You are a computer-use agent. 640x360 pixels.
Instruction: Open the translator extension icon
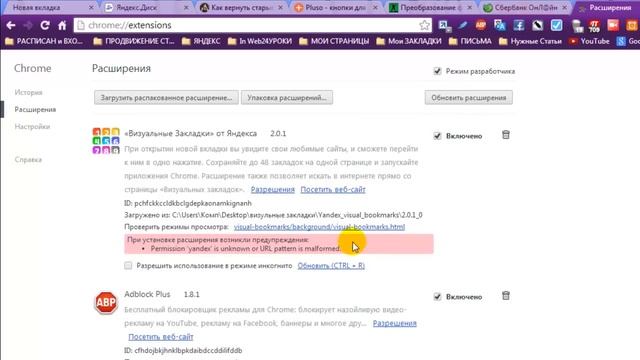[x=500, y=25]
